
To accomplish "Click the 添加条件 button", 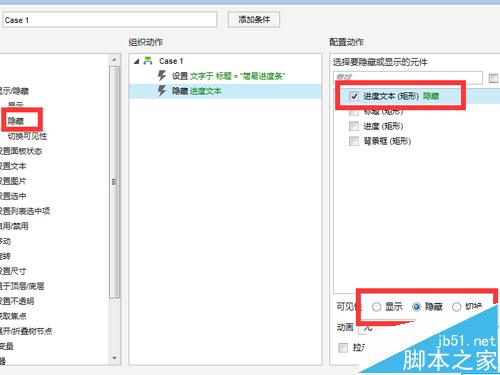I will (x=254, y=20).
